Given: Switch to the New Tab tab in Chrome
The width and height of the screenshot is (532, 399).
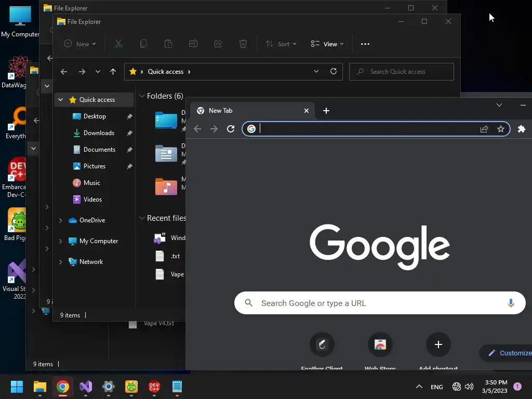Looking at the screenshot, I should point(251,111).
